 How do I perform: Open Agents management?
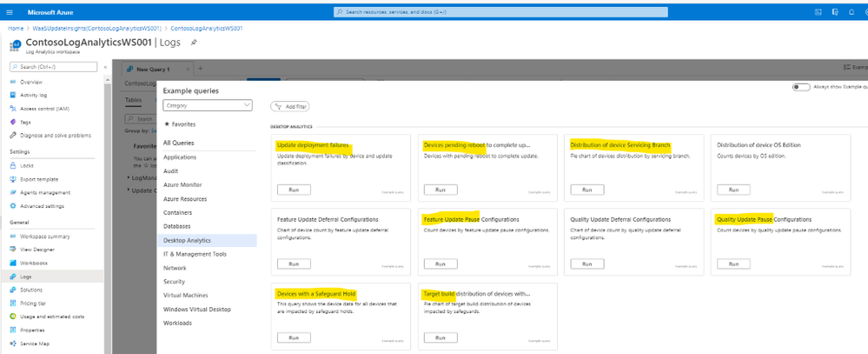(45, 192)
